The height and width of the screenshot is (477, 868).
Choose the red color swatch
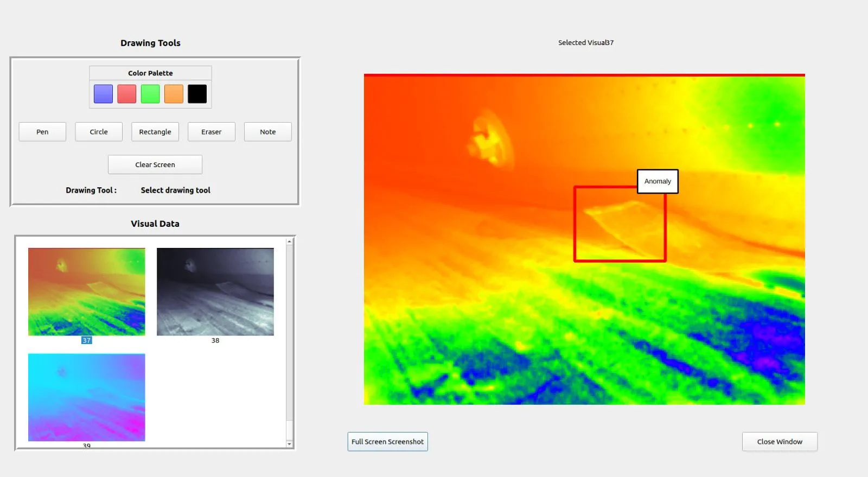coord(126,94)
